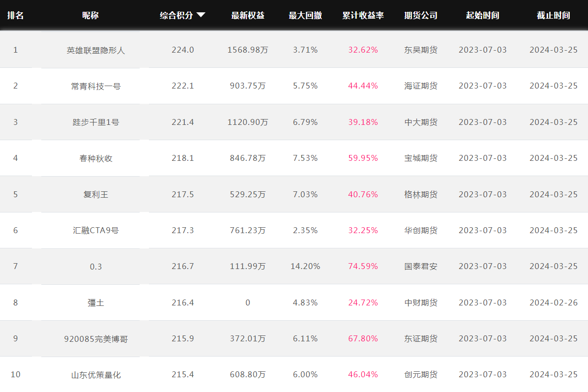Viewport: 588px width, 392px height.
Task: Click equity value 529.25万
Action: (x=247, y=194)
